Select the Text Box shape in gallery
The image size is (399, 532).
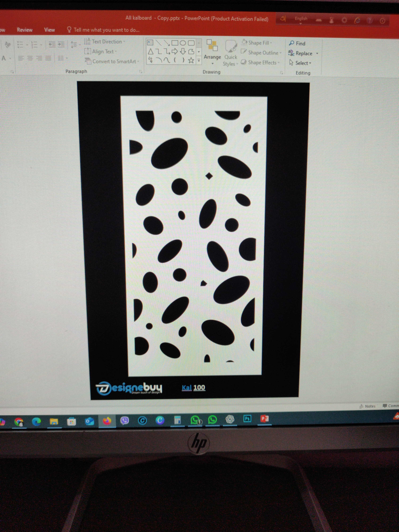(x=150, y=43)
